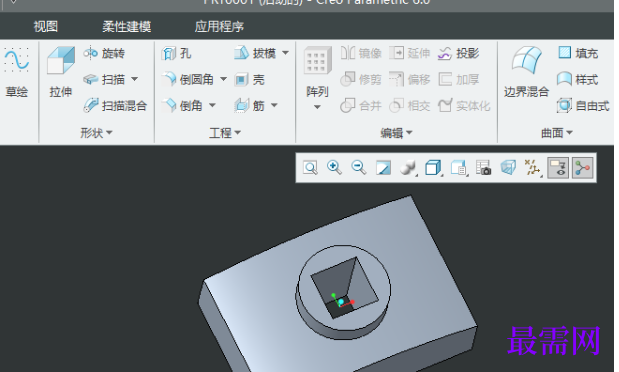
Task: Open the Flexible Modeling (柔性建模) tab
Action: [126, 26]
